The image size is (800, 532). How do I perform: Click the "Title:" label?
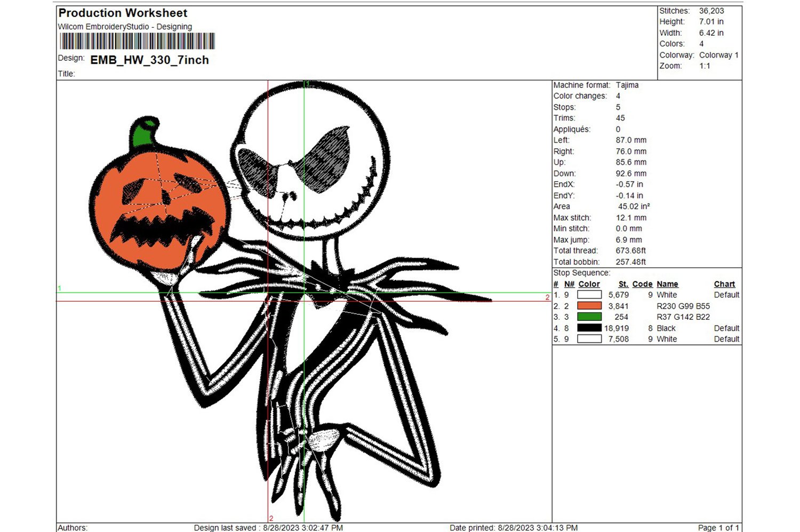tap(66, 74)
